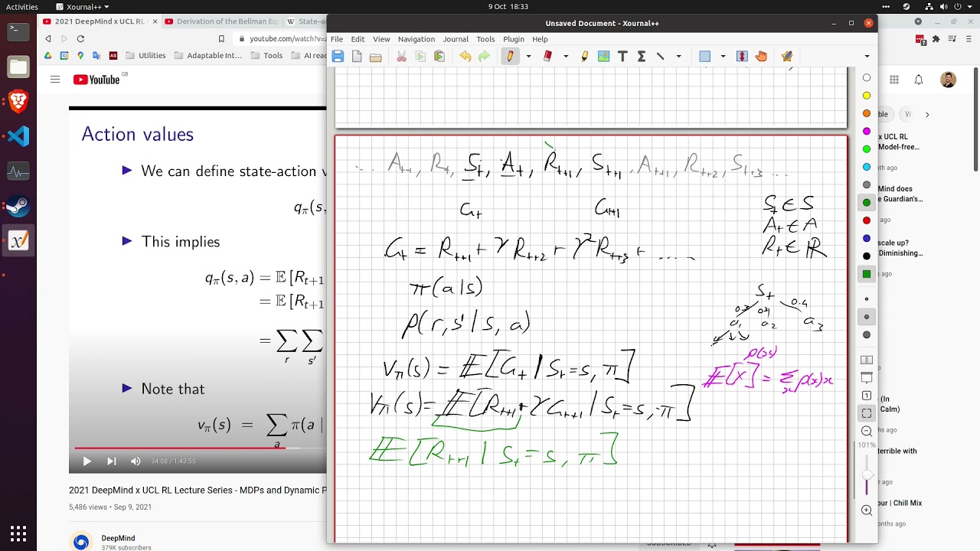The image size is (980, 551).
Task: Open Eraser options dropdown arrow
Action: pyautogui.click(x=566, y=56)
